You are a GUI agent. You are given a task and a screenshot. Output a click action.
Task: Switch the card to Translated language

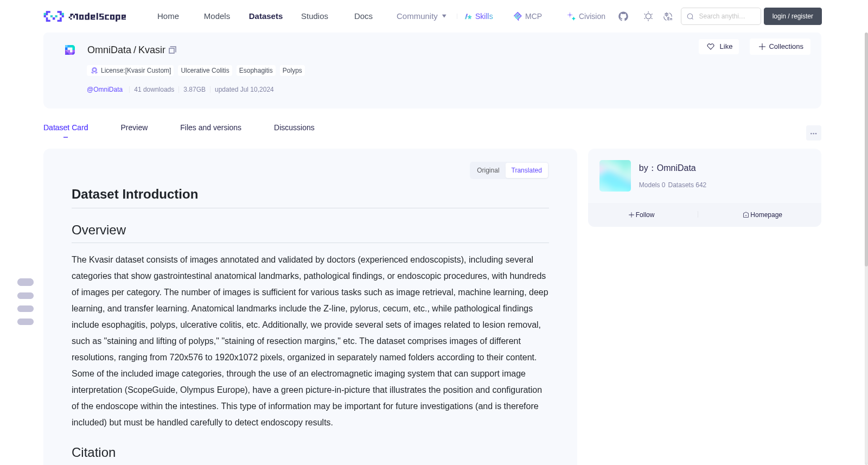(x=526, y=170)
